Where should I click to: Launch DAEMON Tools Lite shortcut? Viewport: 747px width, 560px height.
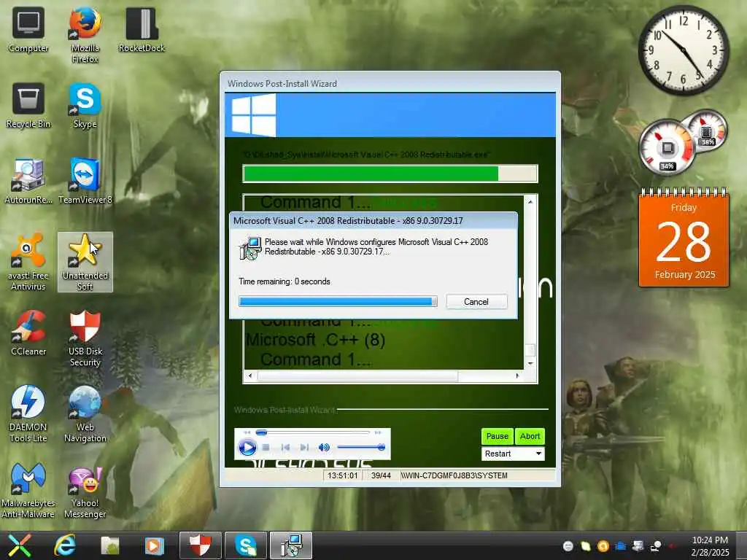pos(28,414)
